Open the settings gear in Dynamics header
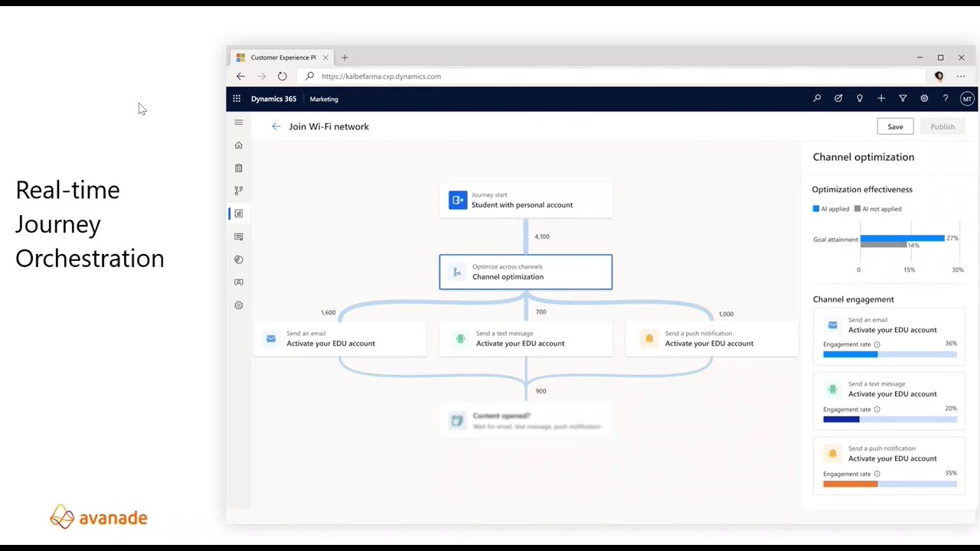 coord(924,99)
